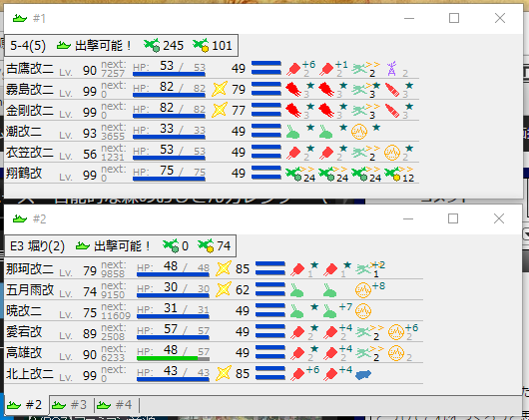Click 金剛改二 sparkle condition icon
The height and width of the screenshot is (420, 529).
(x=220, y=110)
